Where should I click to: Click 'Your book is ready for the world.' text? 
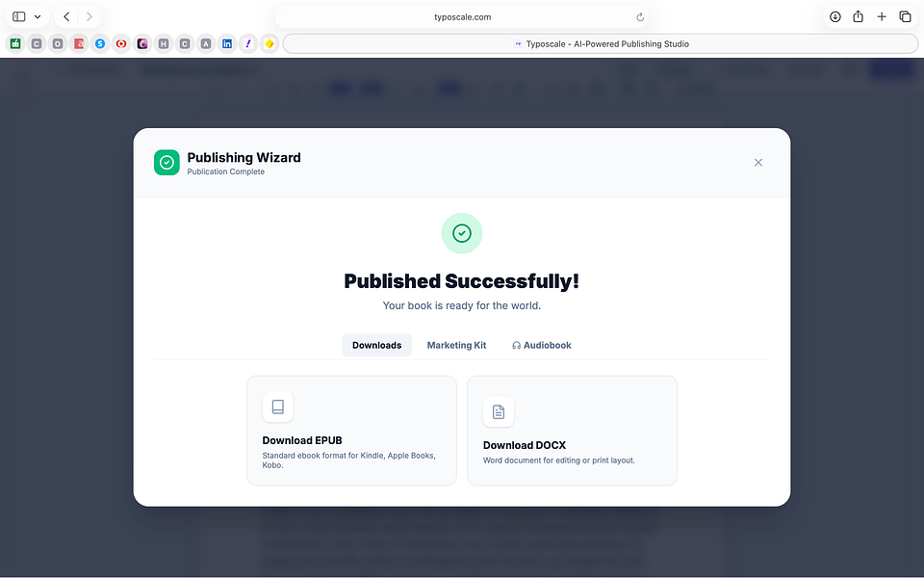tap(462, 305)
